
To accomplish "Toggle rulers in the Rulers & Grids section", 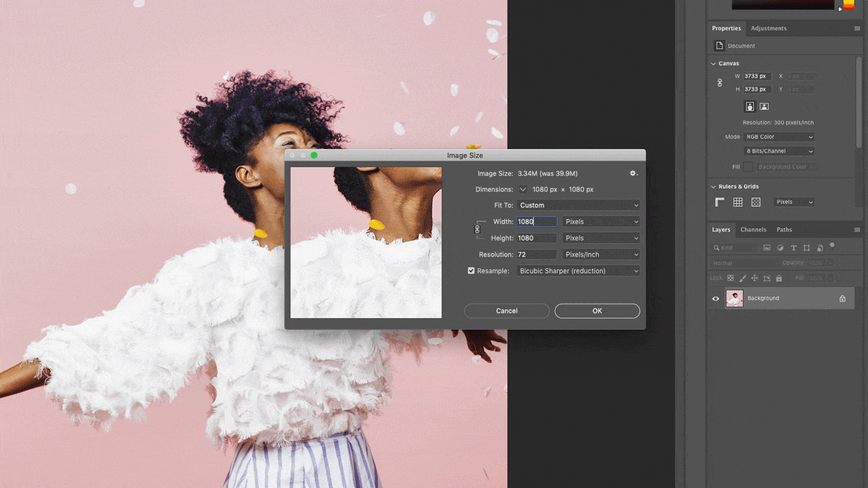I will [x=718, y=201].
